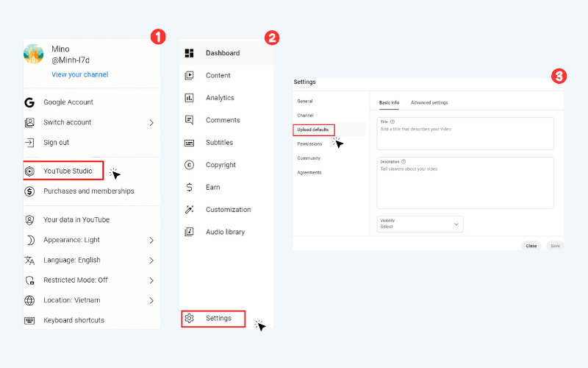Click the Description help question-mark icon
The height and width of the screenshot is (368, 588).
404,161
